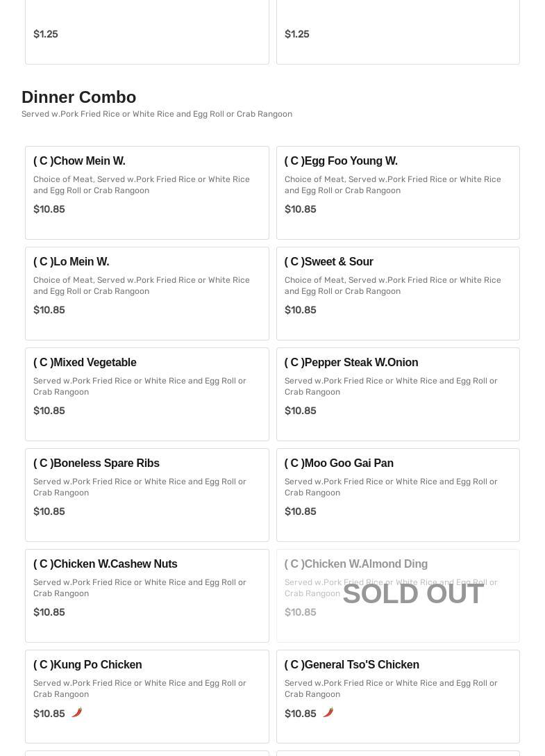Select the (C)Moo Goo Gai Pan card
The height and width of the screenshot is (756, 545).
tap(398, 495)
